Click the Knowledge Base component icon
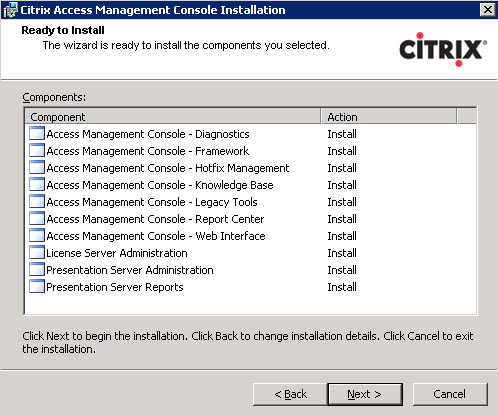This screenshot has height=416, width=498. (37, 185)
